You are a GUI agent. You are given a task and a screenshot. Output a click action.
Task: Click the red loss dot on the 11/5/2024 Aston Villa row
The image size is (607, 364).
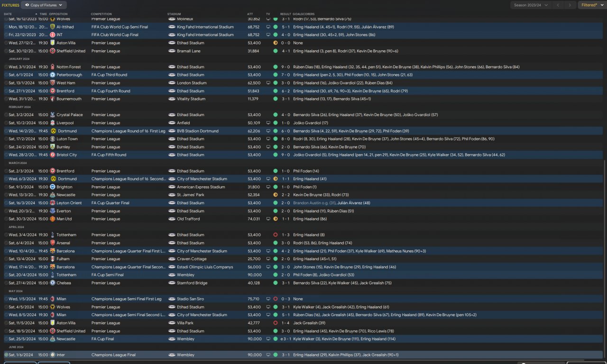tap(276, 323)
